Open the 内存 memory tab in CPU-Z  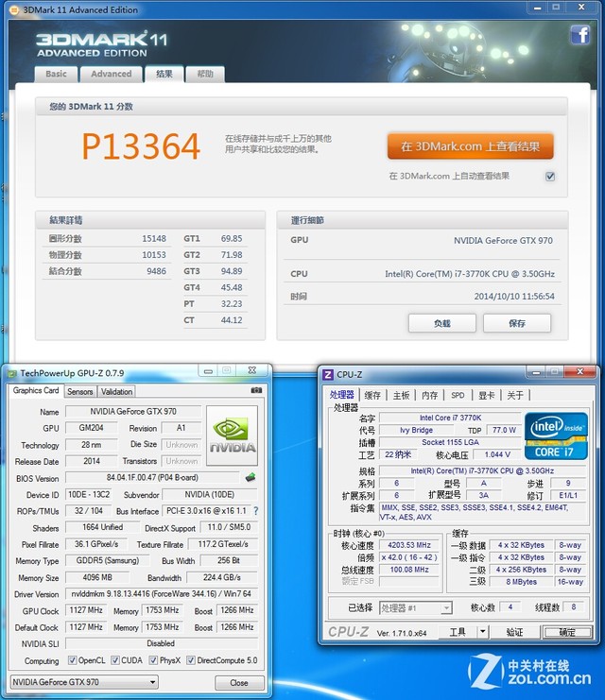(x=429, y=395)
